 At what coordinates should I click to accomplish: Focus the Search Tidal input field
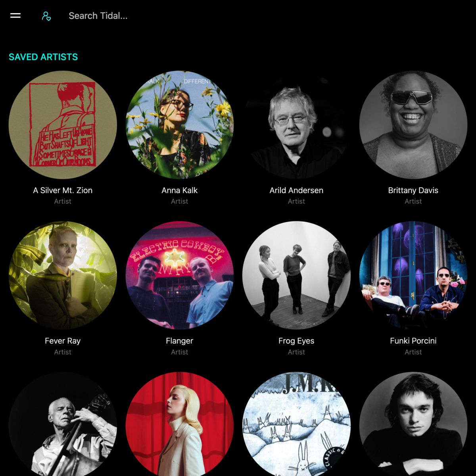pyautogui.click(x=159, y=16)
